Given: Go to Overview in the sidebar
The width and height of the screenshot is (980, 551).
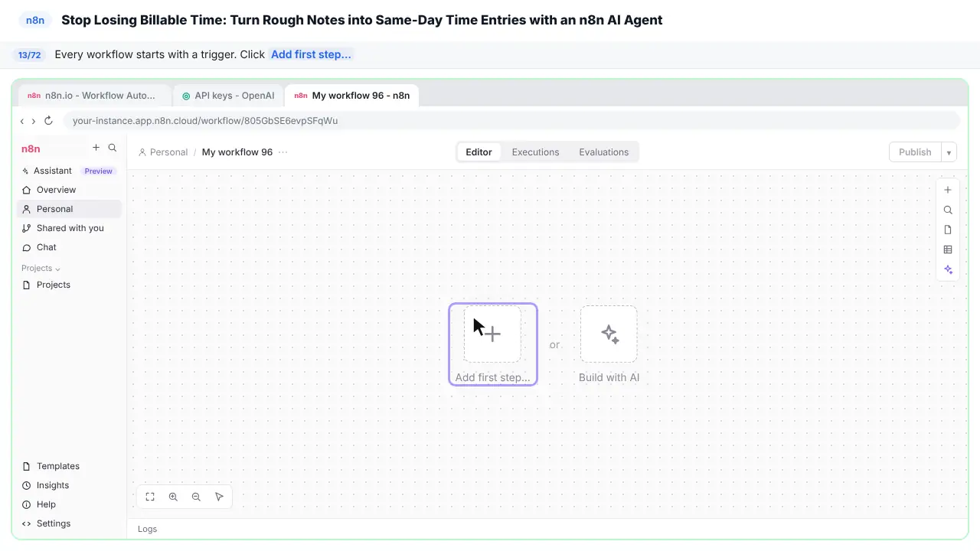Looking at the screenshot, I should [x=69, y=190].
